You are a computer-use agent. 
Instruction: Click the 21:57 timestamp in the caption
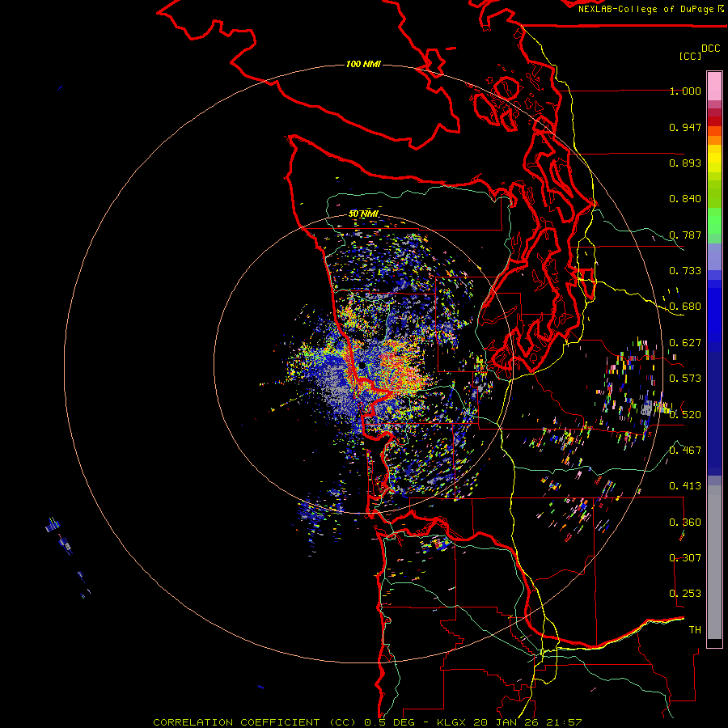click(x=565, y=722)
